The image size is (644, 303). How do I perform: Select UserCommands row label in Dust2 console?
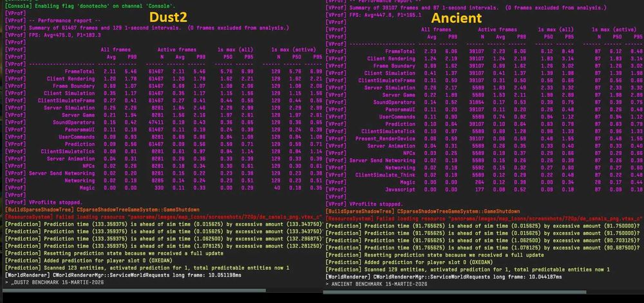(77, 137)
